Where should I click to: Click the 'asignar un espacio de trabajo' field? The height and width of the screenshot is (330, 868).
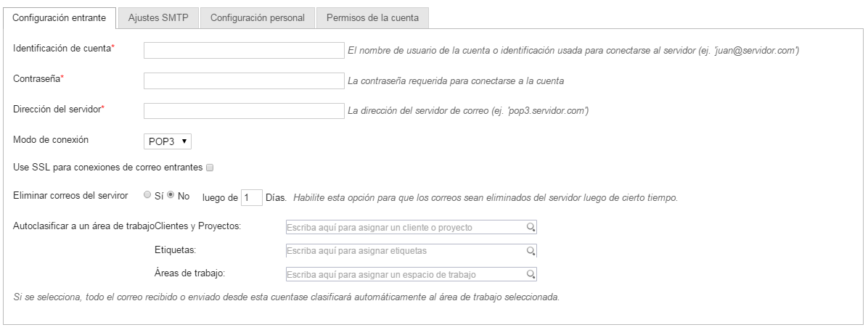coord(406,274)
